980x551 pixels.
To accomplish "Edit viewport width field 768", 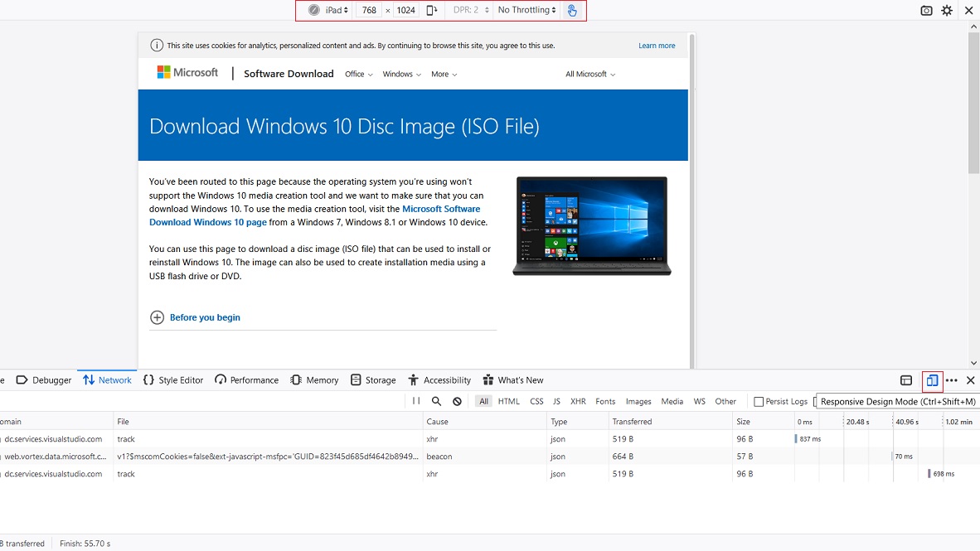I will coord(369,10).
